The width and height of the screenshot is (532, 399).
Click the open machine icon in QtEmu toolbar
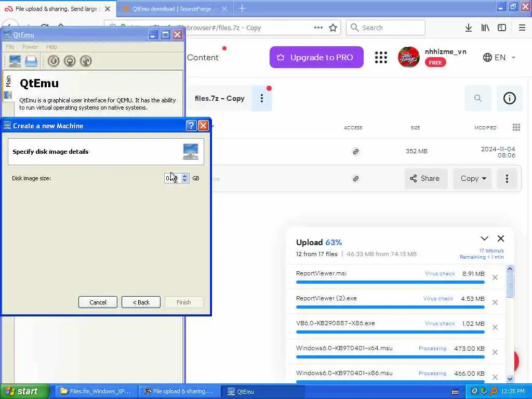31,61
